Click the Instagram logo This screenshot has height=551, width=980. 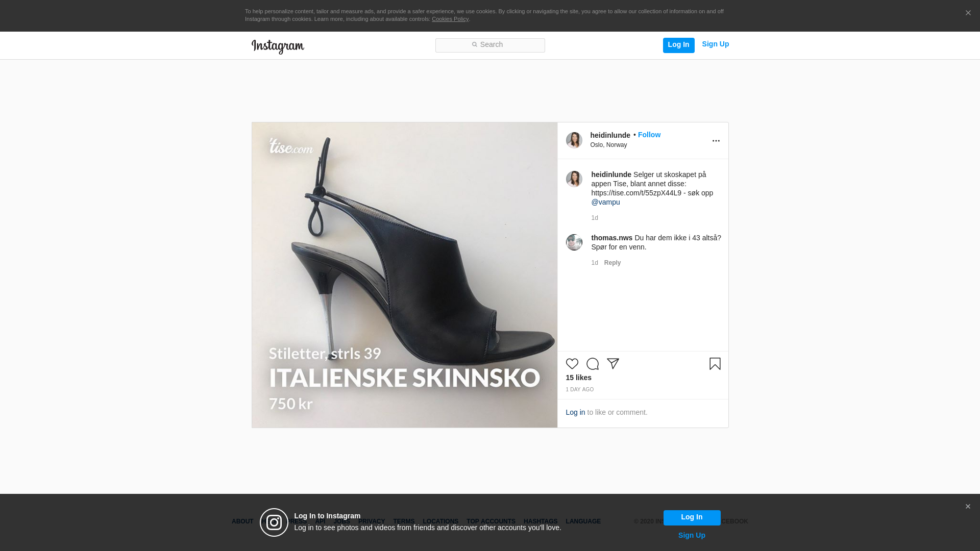coord(278,46)
